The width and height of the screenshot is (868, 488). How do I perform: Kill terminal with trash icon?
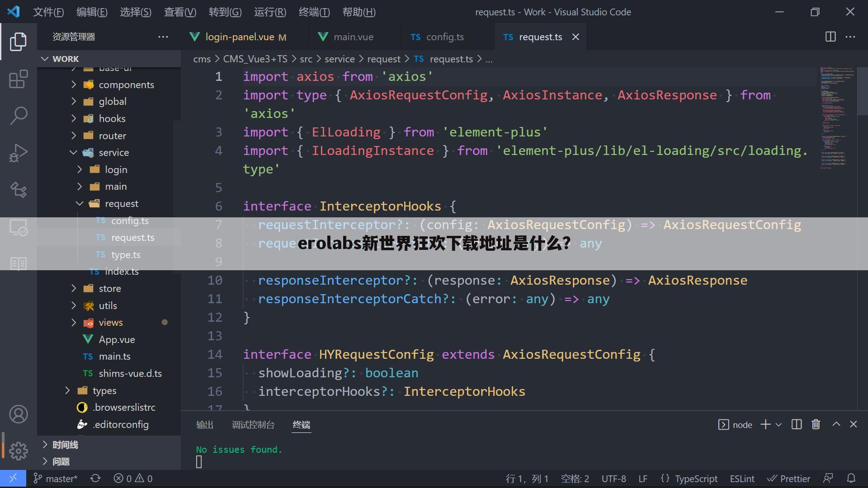(816, 424)
